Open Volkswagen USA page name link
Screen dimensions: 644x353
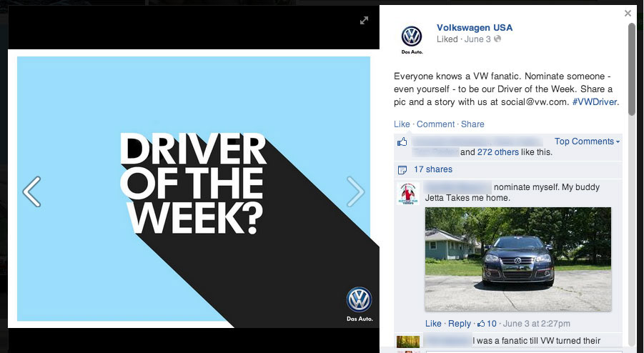point(475,27)
